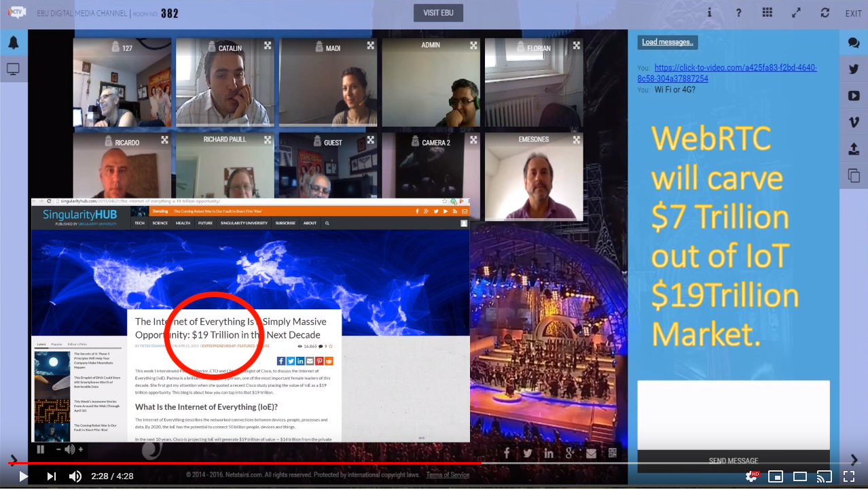Click the SingularityHUB logo

click(x=80, y=217)
